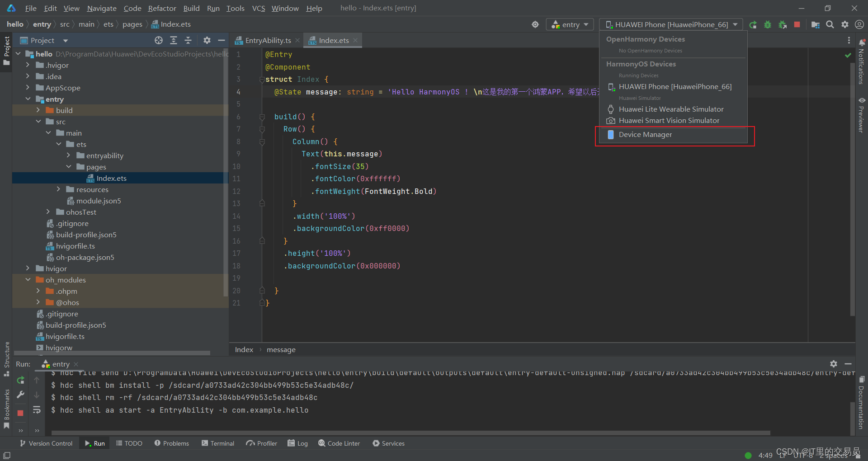Switch to EntryAbility.ts editor tab
This screenshot has width=868, height=461.
267,40
